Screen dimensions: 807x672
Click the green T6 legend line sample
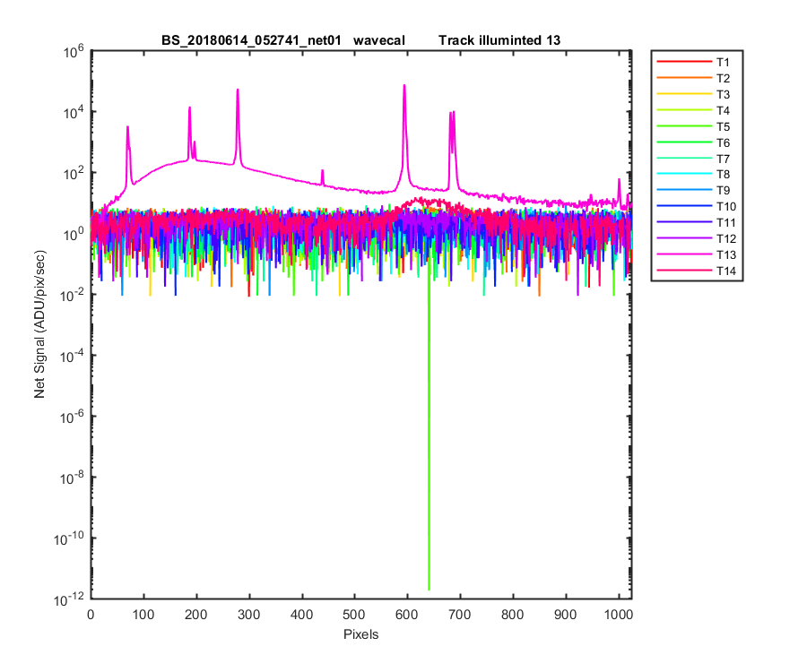684,142
